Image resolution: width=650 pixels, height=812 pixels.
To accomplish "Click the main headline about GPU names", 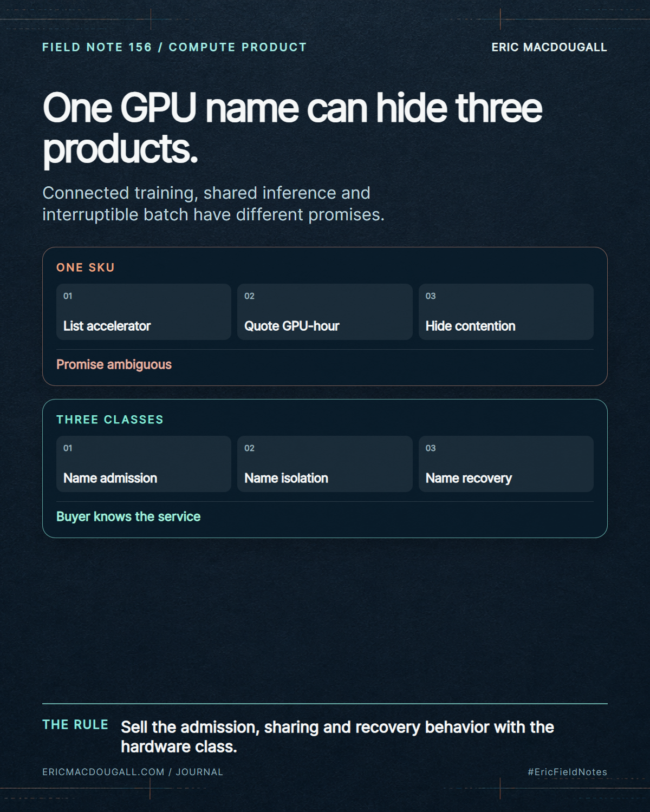I will coord(292,128).
